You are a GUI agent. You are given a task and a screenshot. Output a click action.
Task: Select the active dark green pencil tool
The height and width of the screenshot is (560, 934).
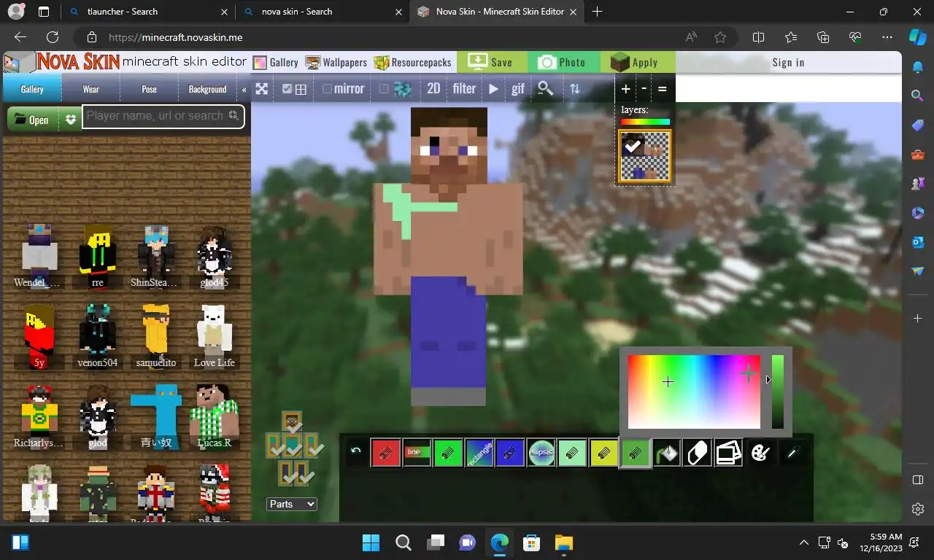pyautogui.click(x=636, y=453)
